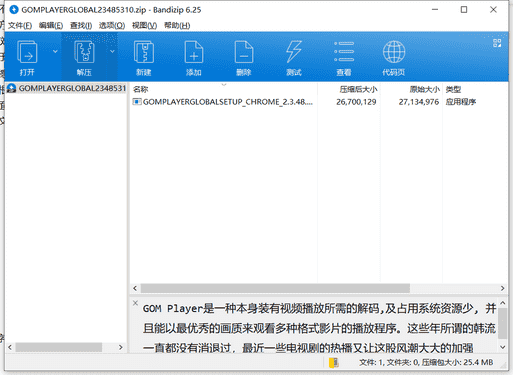Open the 查找(I) menu

[81, 25]
